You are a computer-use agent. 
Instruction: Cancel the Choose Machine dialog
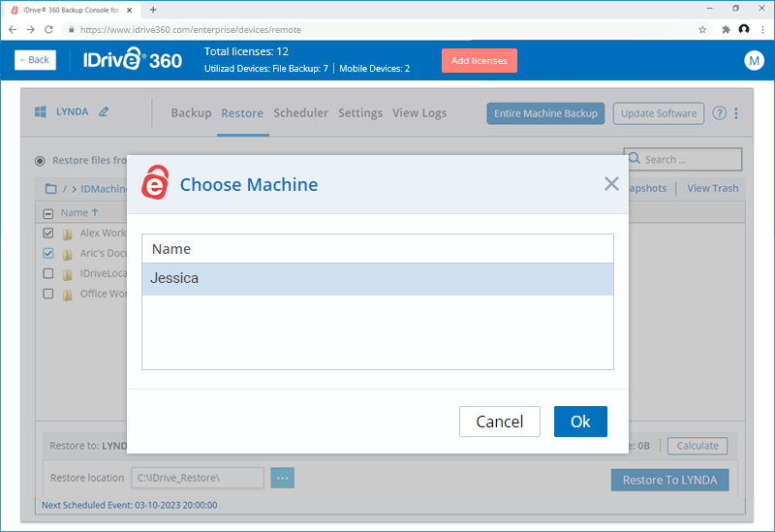[499, 422]
